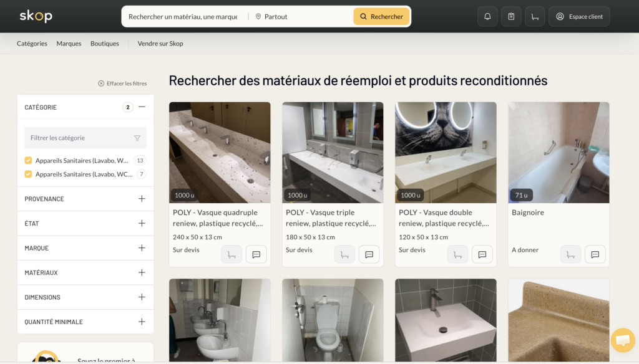The height and width of the screenshot is (364, 639).
Task: Open the Catégories menu
Action: point(32,44)
